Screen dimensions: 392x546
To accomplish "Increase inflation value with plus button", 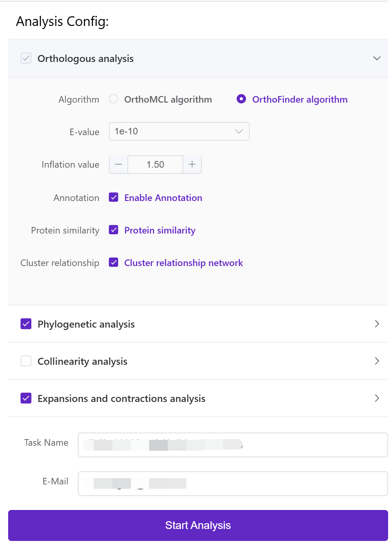I will click(x=192, y=165).
